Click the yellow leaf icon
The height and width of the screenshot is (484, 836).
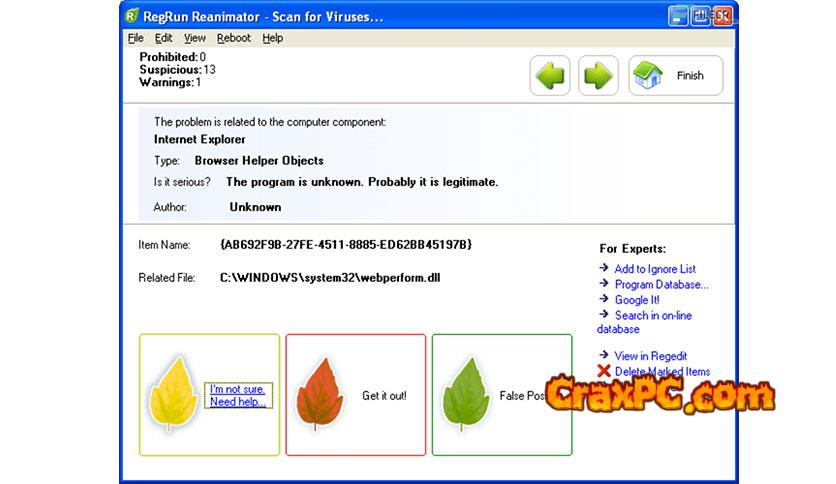173,393
